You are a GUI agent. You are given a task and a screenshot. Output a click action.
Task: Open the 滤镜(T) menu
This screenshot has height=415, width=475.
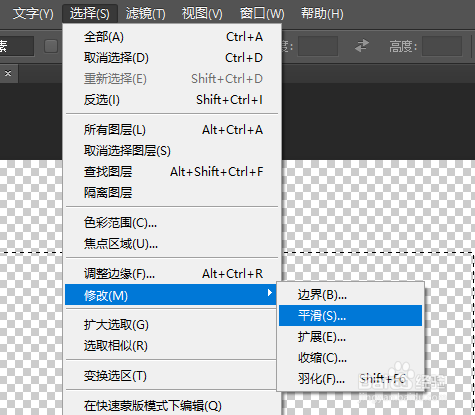coord(145,14)
